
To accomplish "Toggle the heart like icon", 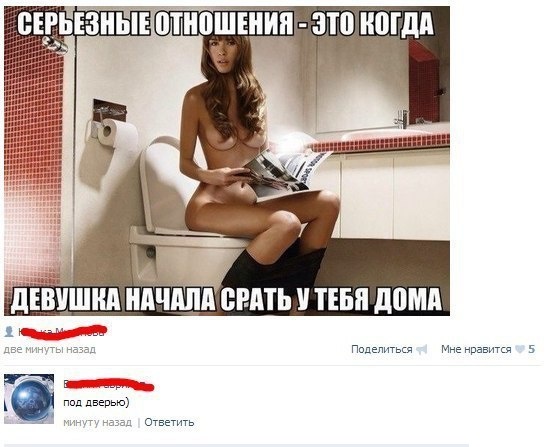I will 520,350.
